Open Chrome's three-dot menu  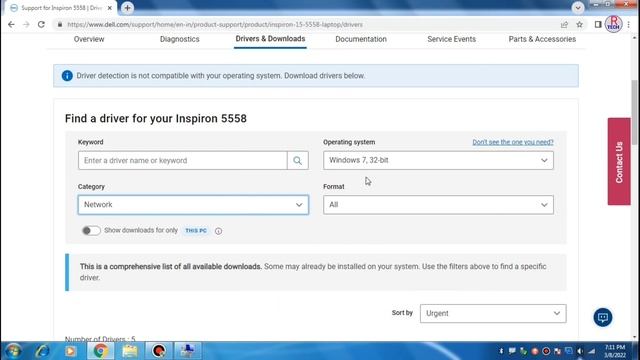[x=629, y=24]
